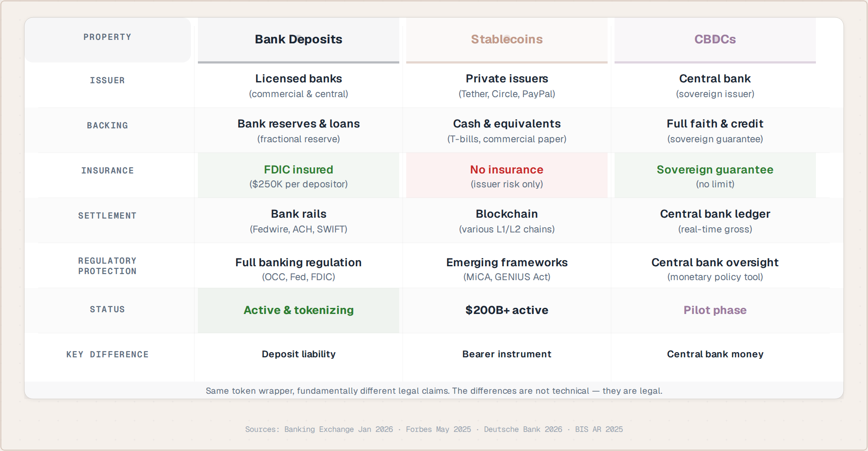Click the 'Licensed banks' cell text

click(x=299, y=78)
